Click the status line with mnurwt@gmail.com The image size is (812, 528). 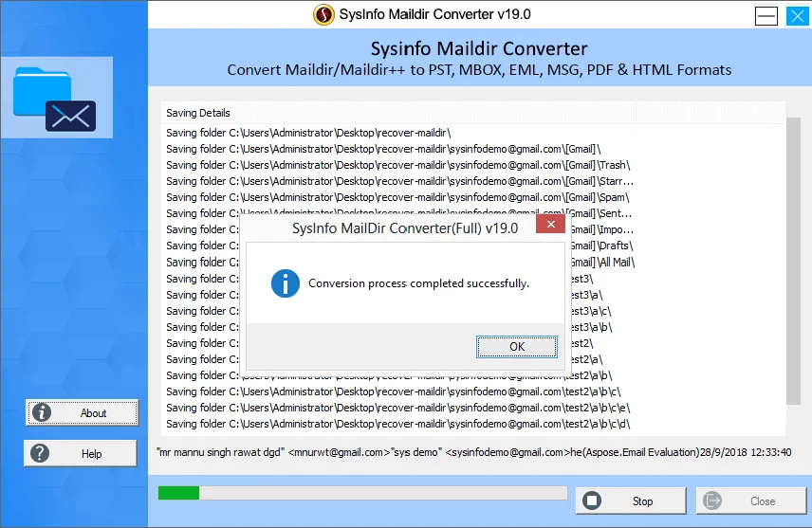[x=474, y=452]
